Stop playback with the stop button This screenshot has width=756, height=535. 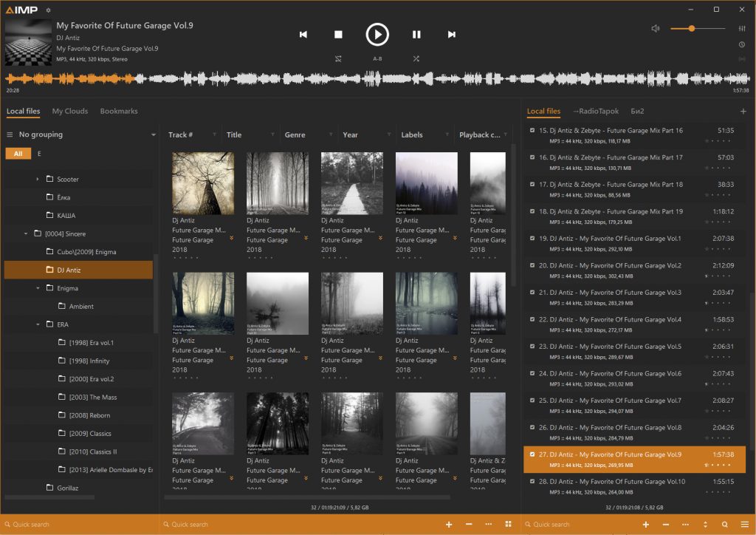coord(338,34)
